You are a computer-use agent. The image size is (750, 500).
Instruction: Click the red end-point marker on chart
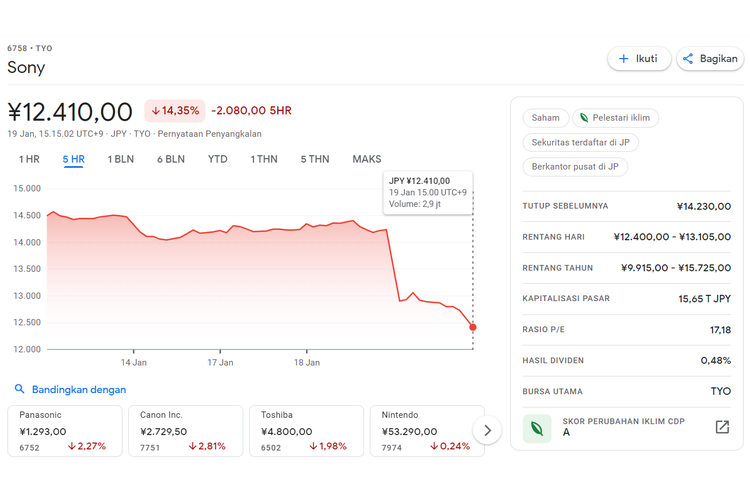tap(473, 327)
